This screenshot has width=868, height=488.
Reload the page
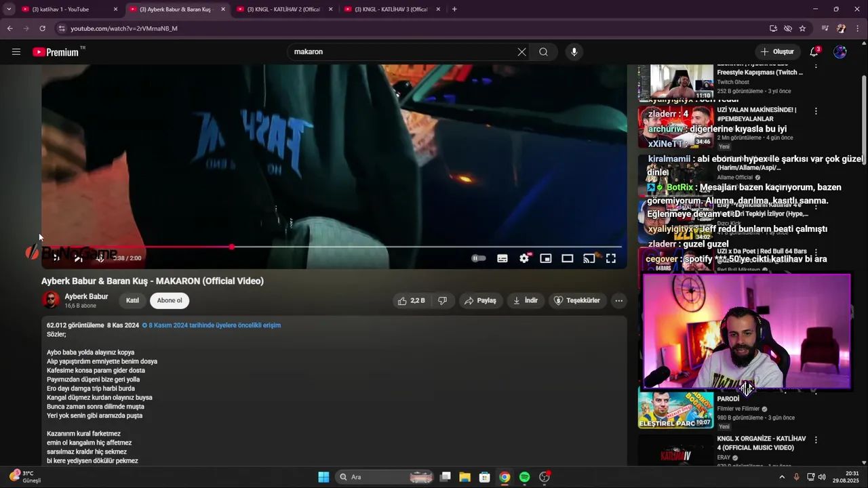tap(42, 28)
